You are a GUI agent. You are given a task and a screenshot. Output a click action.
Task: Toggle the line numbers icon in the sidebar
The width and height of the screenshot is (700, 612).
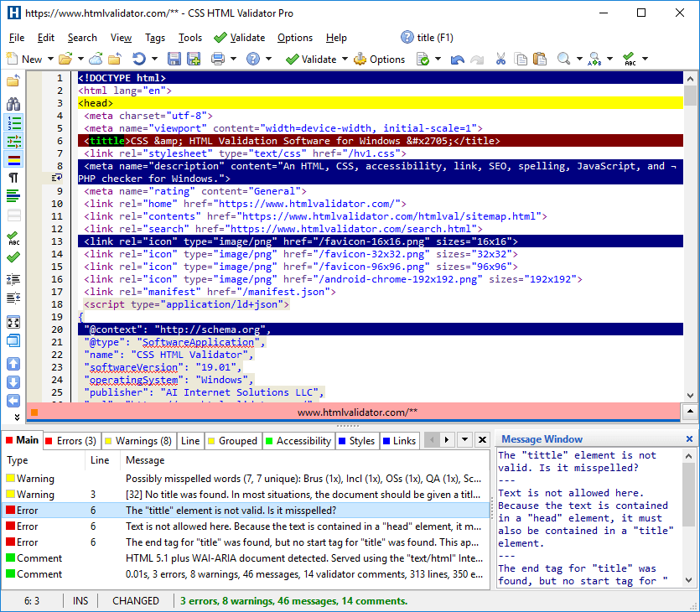coord(13,122)
